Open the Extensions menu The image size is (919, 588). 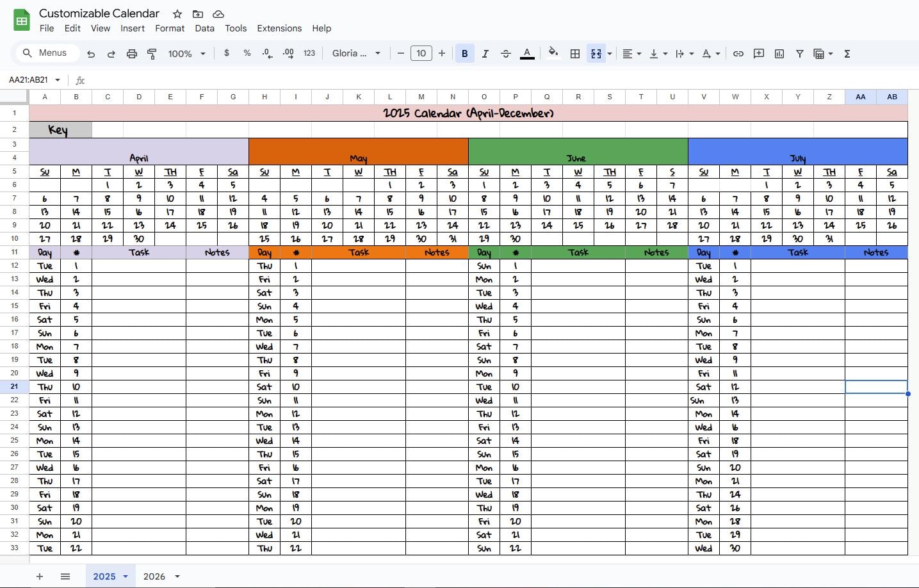click(x=279, y=28)
